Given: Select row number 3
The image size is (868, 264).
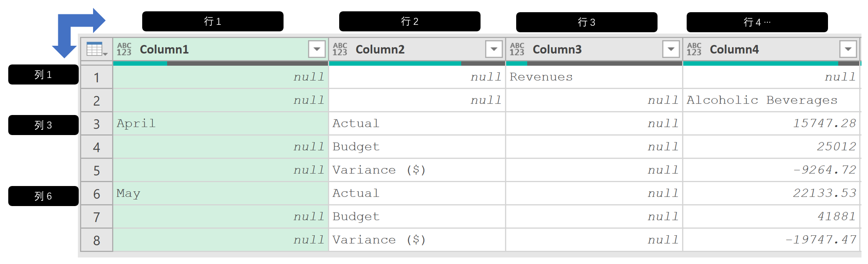Looking at the screenshot, I should pyautogui.click(x=97, y=124).
